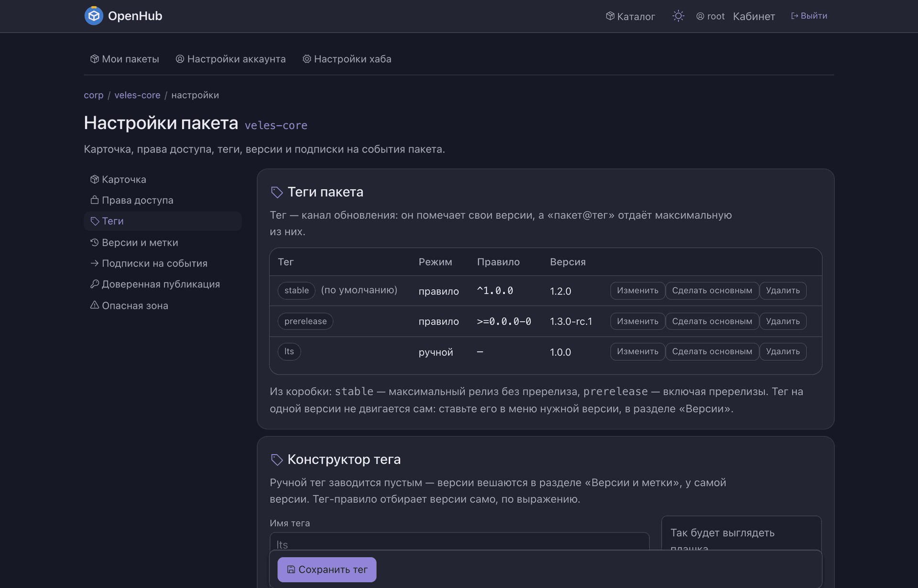Click the Сохранить тег button
918x588 pixels.
327,569
